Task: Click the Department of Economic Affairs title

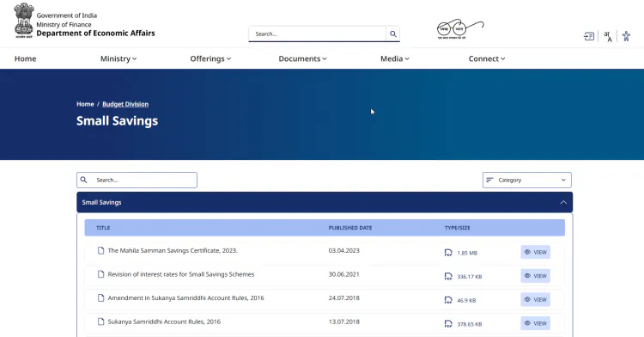Action: coord(95,34)
